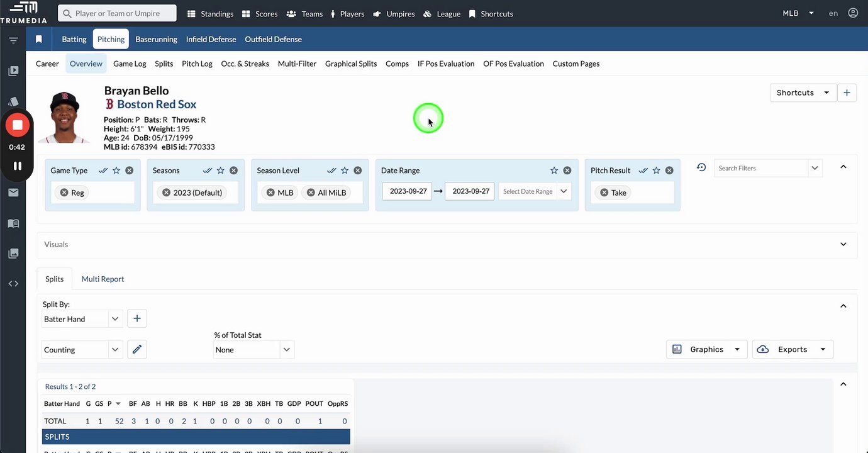The image size is (868, 453).
Task: Remove the Pitch Result filter
Action: 669,171
